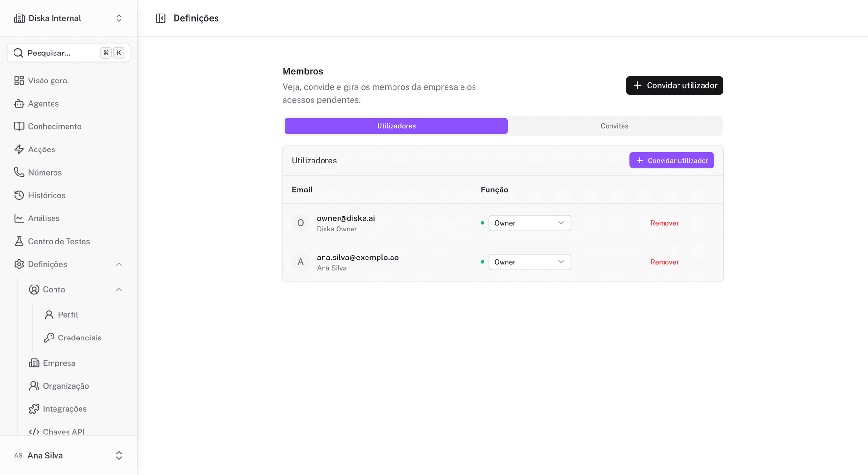
Task: Click the Agentes robot icon
Action: pyautogui.click(x=19, y=104)
